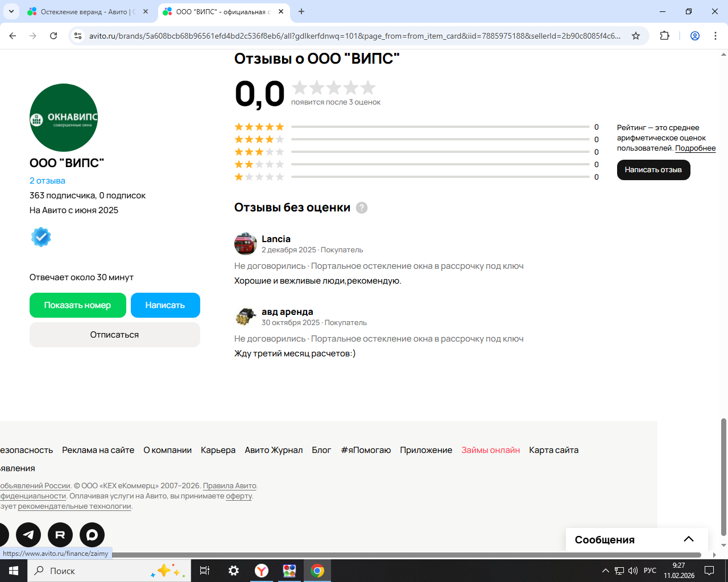Open Авито Журнал footer link
The image size is (728, 582).
coord(274,450)
